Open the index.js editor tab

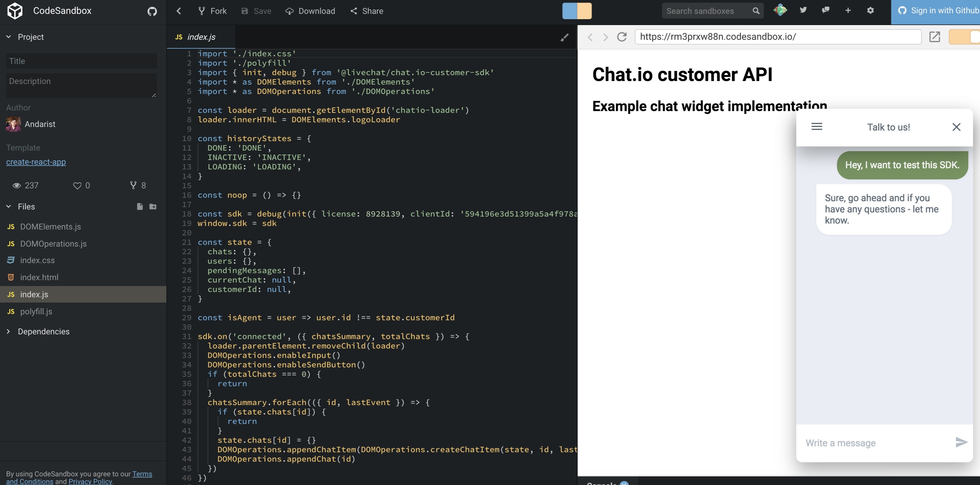coord(201,37)
